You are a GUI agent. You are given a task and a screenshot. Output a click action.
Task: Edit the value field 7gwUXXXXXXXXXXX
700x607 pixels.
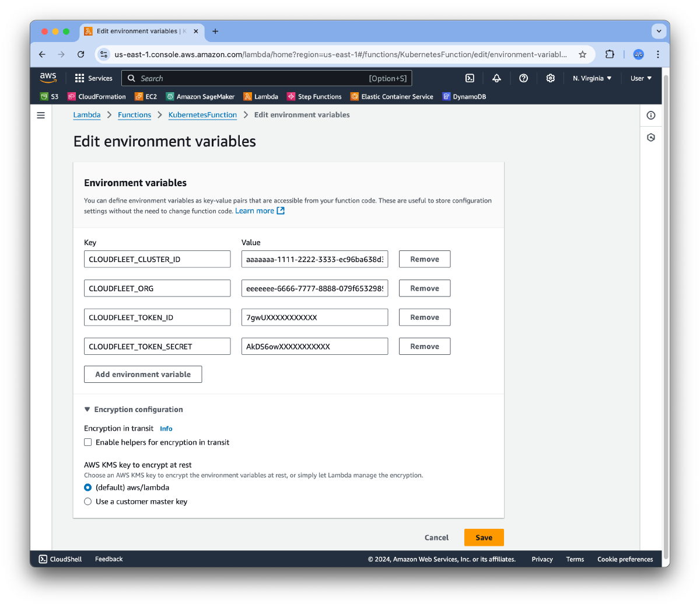coord(315,318)
